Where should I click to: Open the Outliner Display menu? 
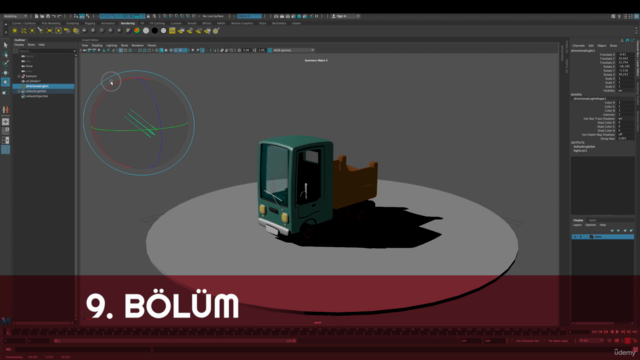(x=19, y=45)
